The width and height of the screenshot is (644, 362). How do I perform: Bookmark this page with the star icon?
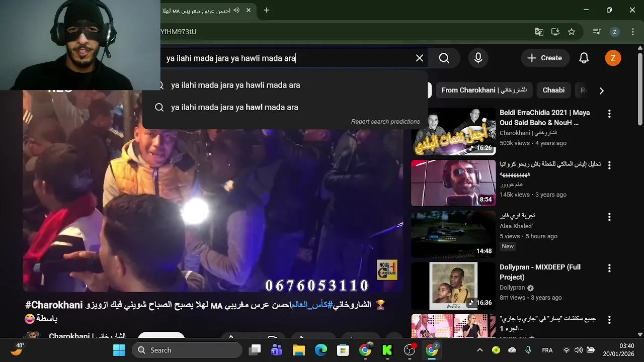(572, 32)
